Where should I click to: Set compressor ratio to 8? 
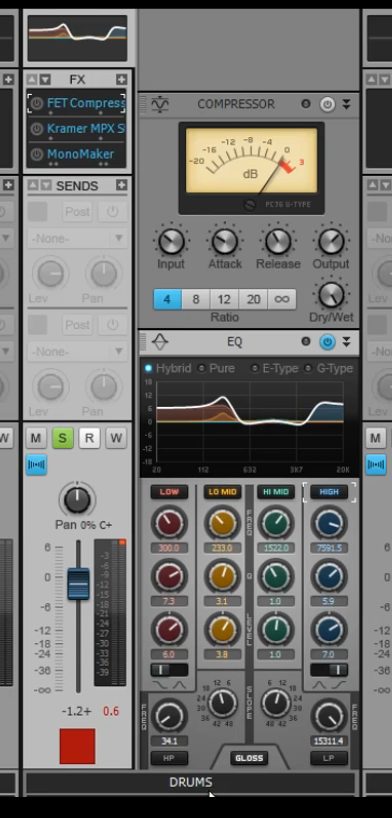(x=196, y=299)
